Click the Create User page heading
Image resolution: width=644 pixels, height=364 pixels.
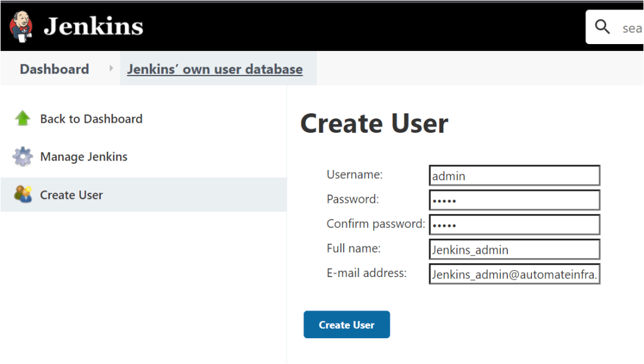click(374, 123)
